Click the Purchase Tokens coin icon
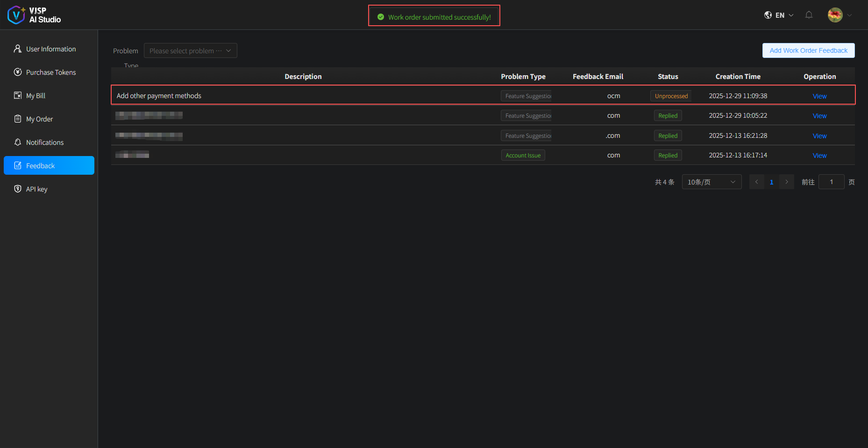 click(18, 72)
